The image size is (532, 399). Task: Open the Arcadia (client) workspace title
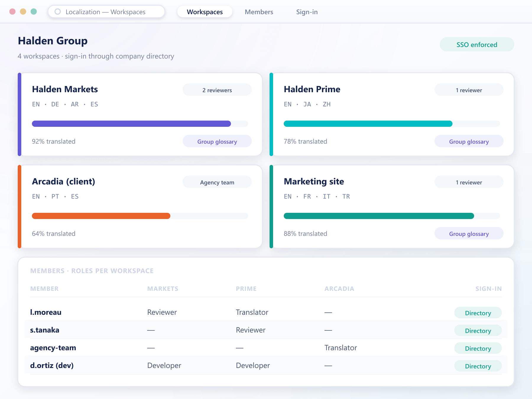click(x=64, y=181)
